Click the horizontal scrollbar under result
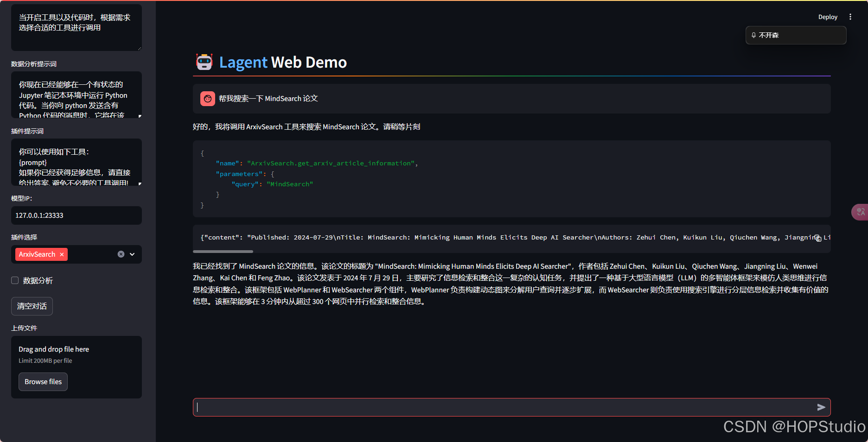The image size is (868, 442). click(223, 252)
